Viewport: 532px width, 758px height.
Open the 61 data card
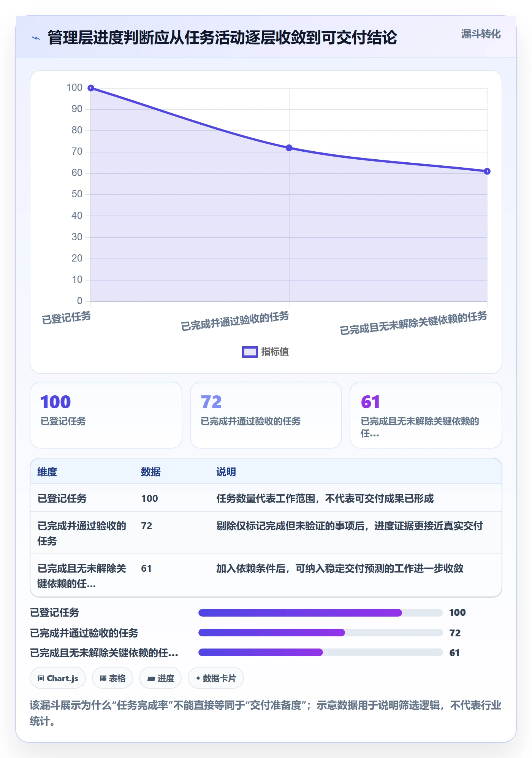(x=426, y=415)
